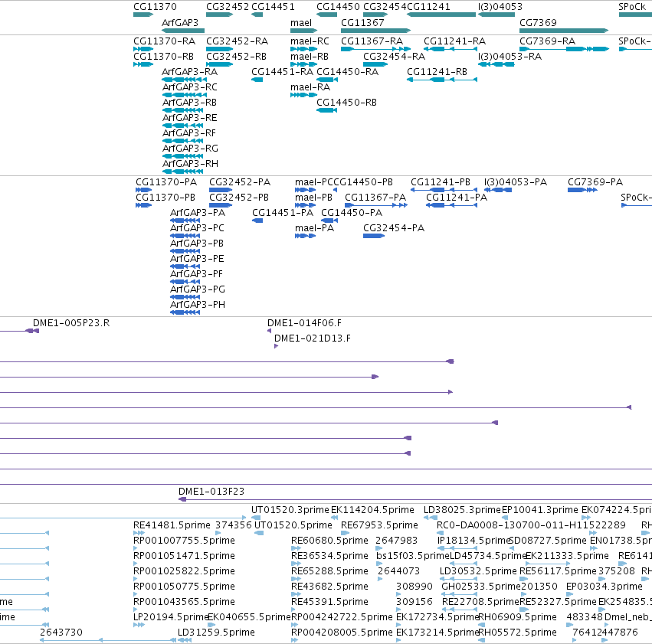The image size is (652, 644).
Task: Select the ArfGAP3-RC transcript
Action: point(183,95)
